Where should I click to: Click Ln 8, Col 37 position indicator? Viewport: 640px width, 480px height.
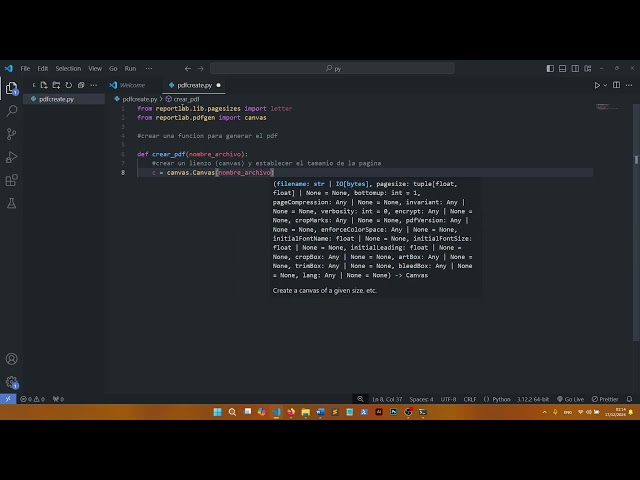tap(387, 399)
